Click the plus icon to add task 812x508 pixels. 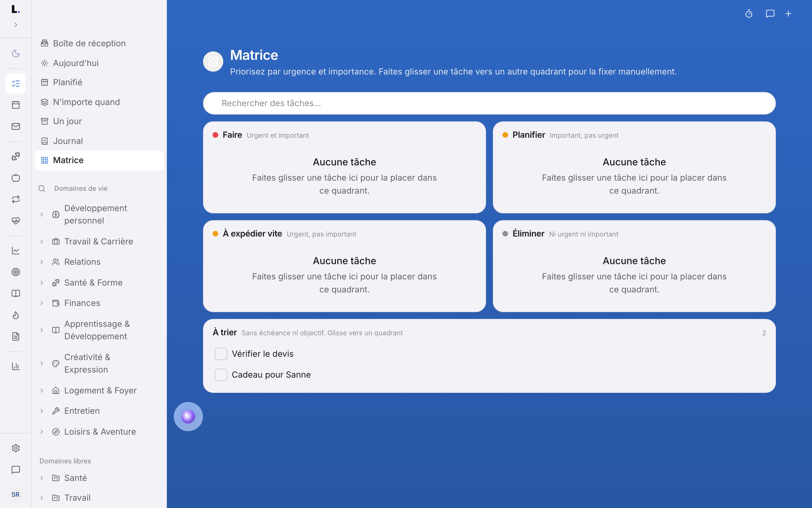[788, 14]
